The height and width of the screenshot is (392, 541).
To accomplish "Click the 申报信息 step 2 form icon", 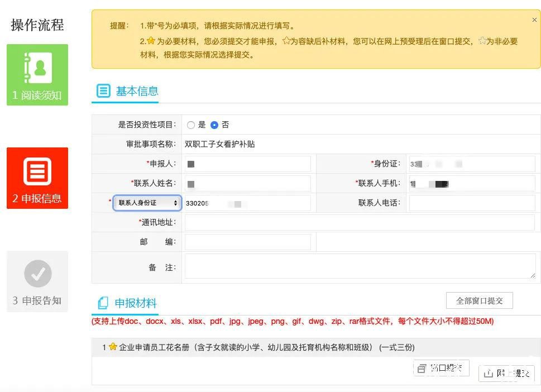I will pos(37,171).
